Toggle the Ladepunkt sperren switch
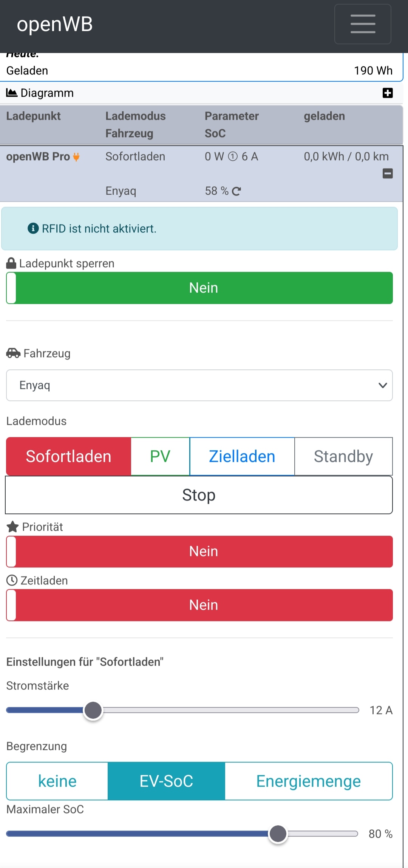The width and height of the screenshot is (408, 868). coord(199,288)
